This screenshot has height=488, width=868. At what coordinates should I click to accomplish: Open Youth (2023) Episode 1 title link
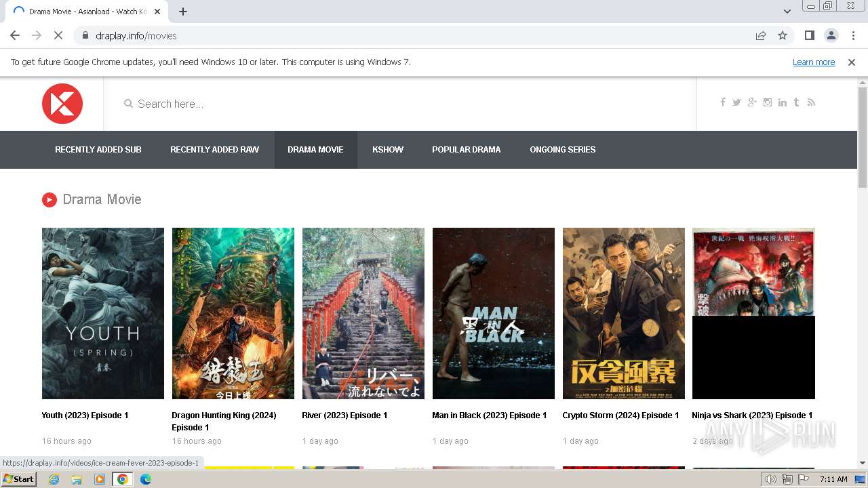click(x=85, y=415)
